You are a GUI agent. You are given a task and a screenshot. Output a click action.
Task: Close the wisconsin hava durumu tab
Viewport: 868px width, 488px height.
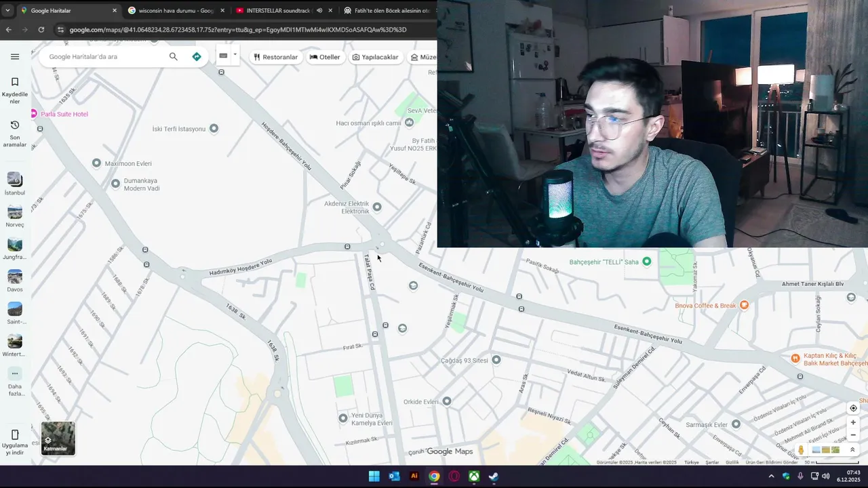(222, 10)
